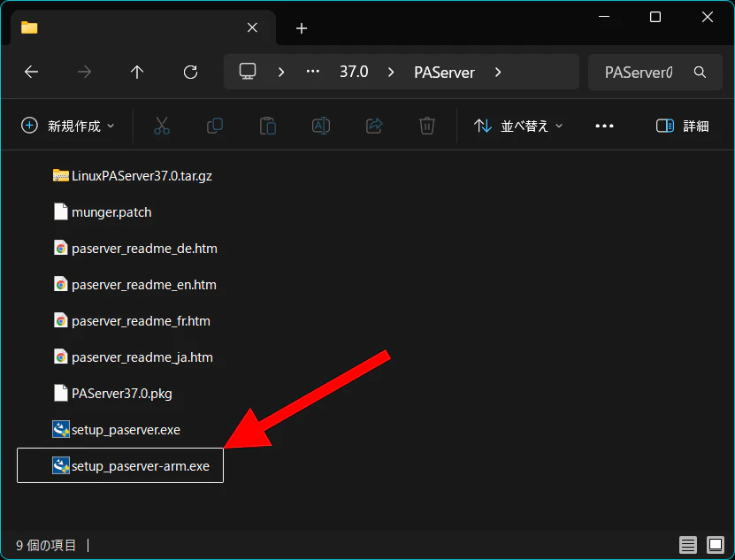Screen dimensions: 735x560
Task: Click the Rename icon in the toolbar
Action: coord(321,126)
